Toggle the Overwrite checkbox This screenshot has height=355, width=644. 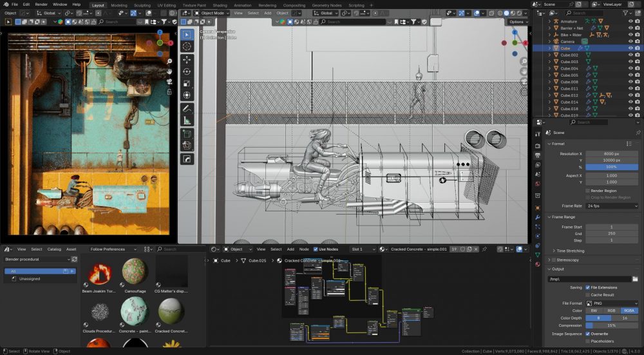pos(588,334)
